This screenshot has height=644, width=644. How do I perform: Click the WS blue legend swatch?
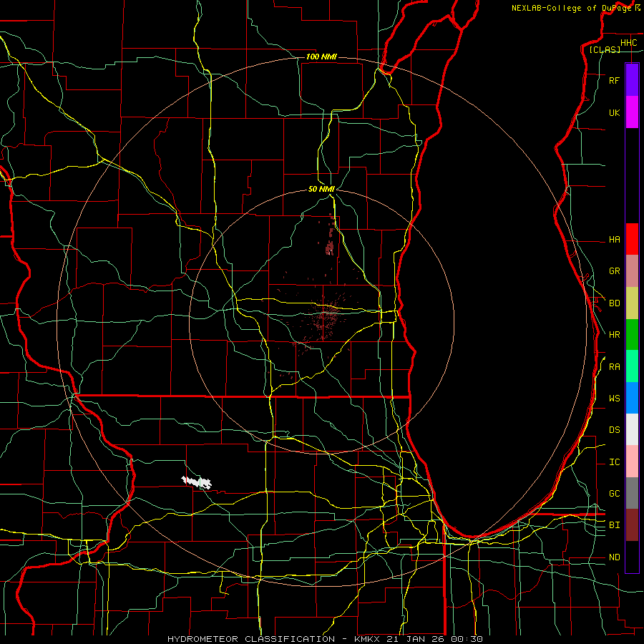click(x=632, y=398)
